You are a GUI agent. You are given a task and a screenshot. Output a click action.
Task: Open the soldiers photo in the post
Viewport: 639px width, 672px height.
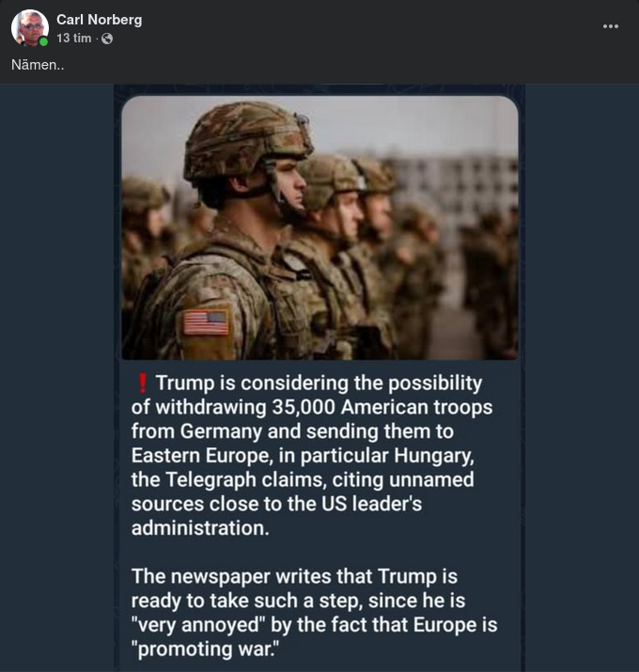pos(319,227)
